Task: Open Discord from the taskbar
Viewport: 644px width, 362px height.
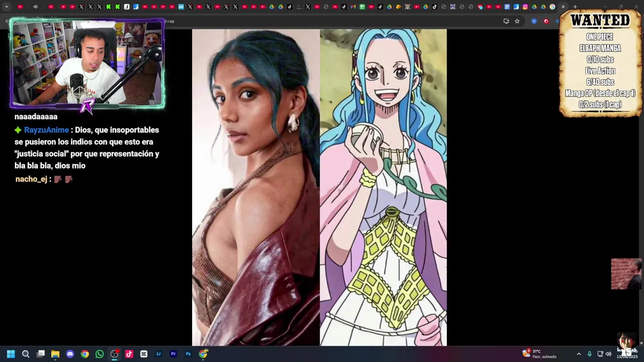Action: (70, 354)
